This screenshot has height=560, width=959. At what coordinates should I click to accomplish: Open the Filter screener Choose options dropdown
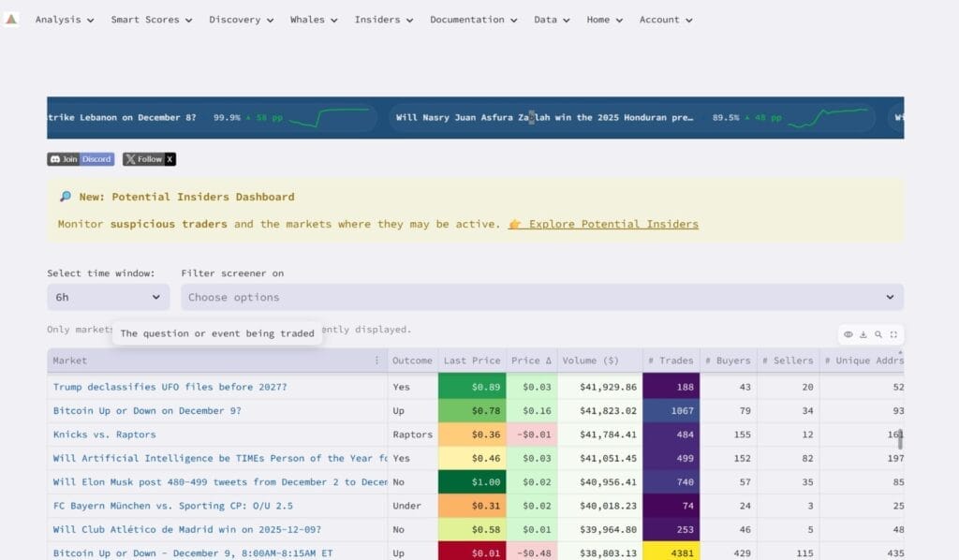click(541, 297)
